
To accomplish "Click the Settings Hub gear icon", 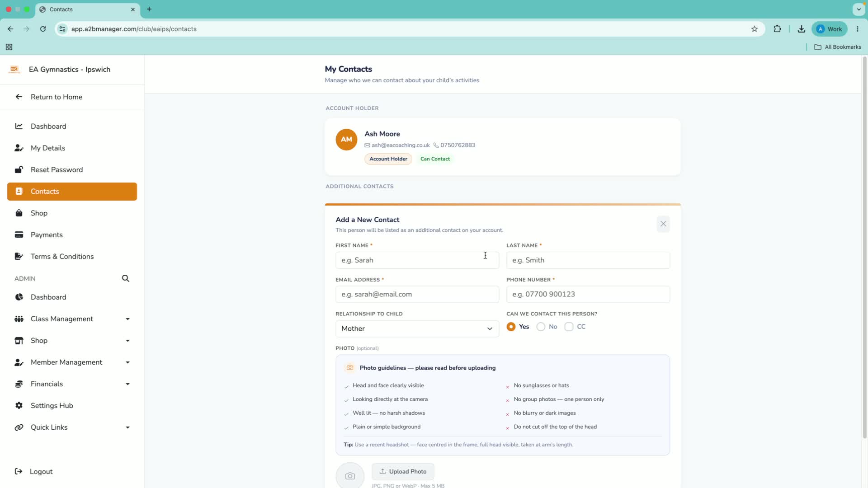I will [x=19, y=405].
